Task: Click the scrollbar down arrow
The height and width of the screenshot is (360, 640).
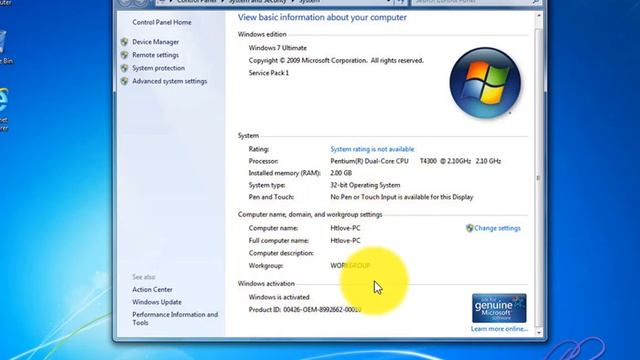Action: point(539,332)
